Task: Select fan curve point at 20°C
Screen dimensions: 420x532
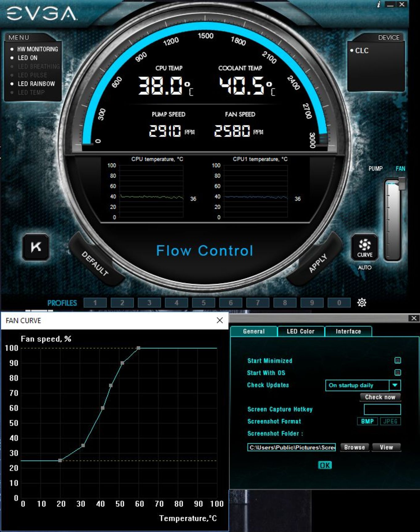Action: (x=60, y=461)
